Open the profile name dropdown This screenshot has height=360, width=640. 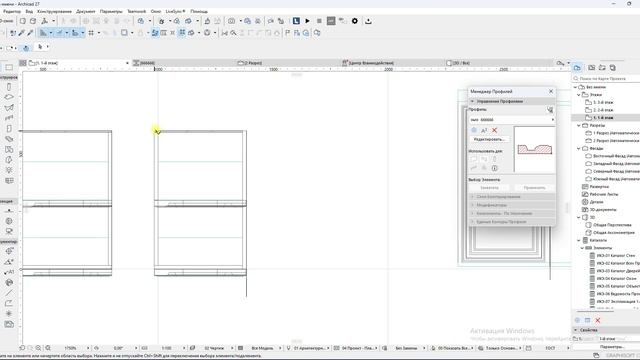[512, 120]
